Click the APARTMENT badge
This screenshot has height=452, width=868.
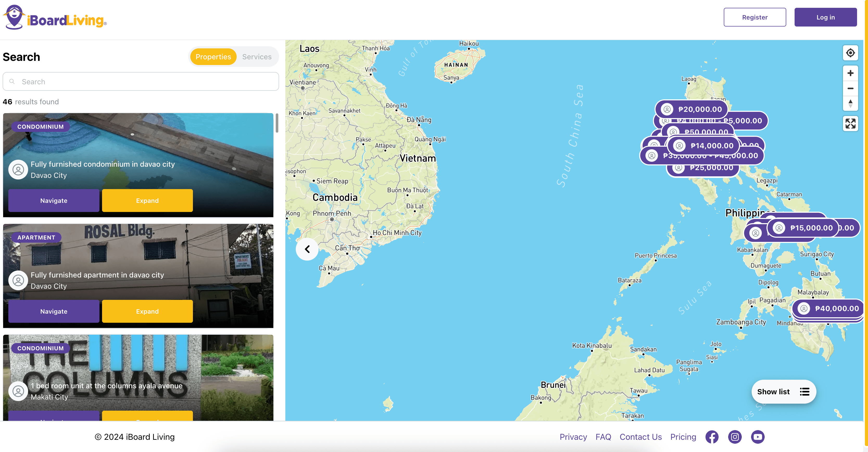pyautogui.click(x=36, y=237)
